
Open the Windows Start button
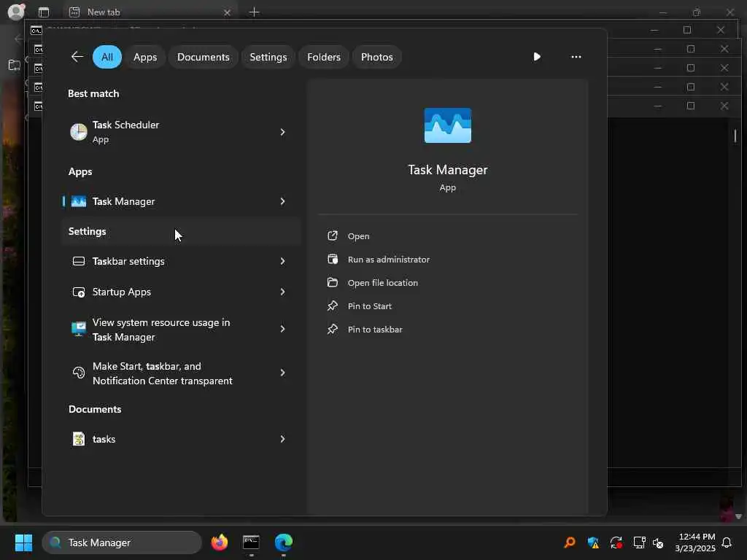(x=23, y=542)
